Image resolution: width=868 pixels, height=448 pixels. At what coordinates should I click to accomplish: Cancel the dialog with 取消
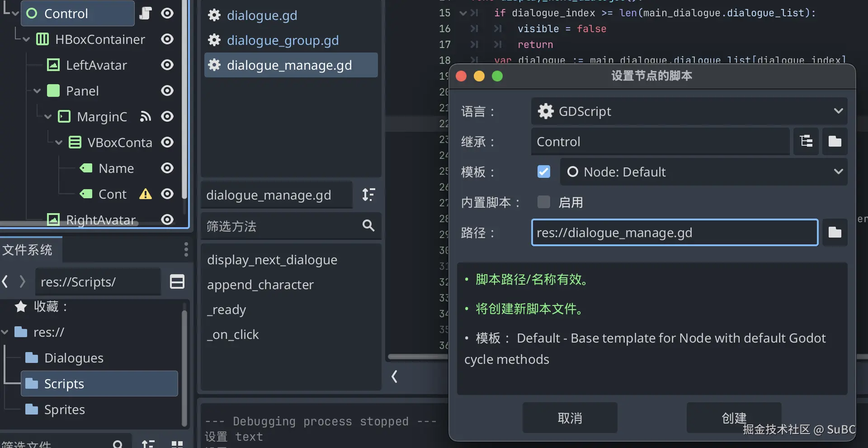[x=569, y=417]
